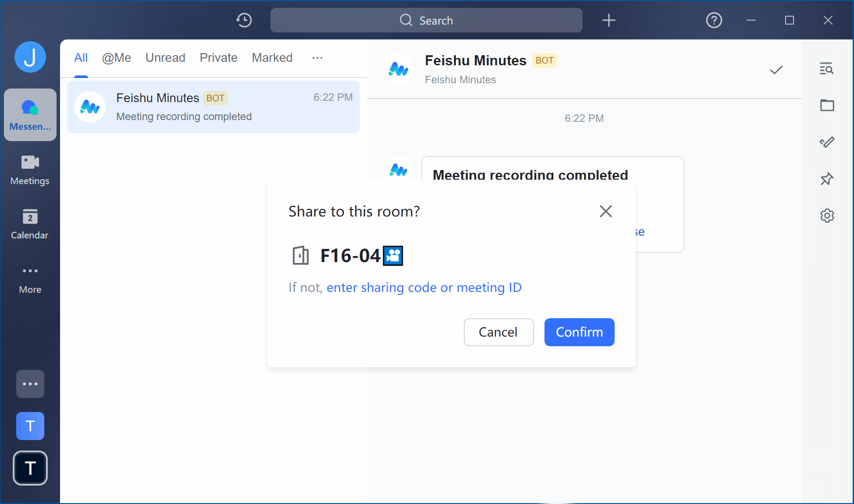Open search within the Feishu Minutes conversation
The height and width of the screenshot is (504, 854).
pyautogui.click(x=826, y=69)
